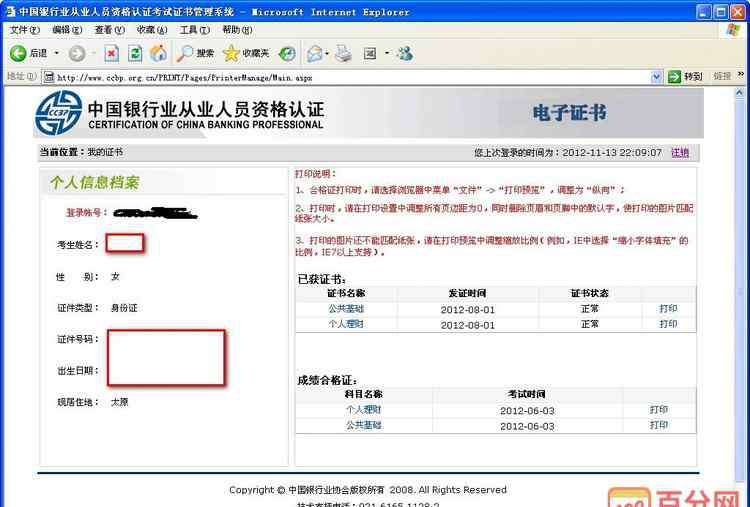This screenshot has height=507, width=750.
Task: Click the Windows flag logo
Action: 733,30
